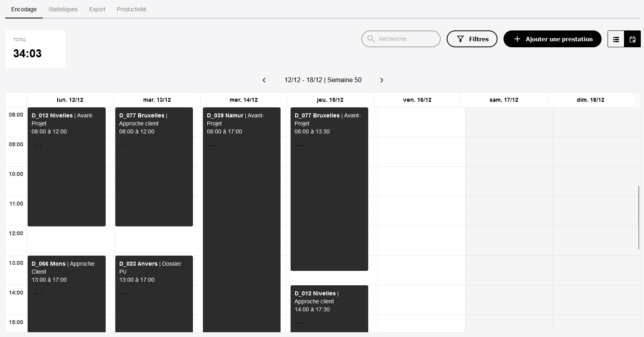This screenshot has height=337, width=644.
Task: Open options dots on D_077 Bruxelles Avant-Projet
Action: pos(301,145)
